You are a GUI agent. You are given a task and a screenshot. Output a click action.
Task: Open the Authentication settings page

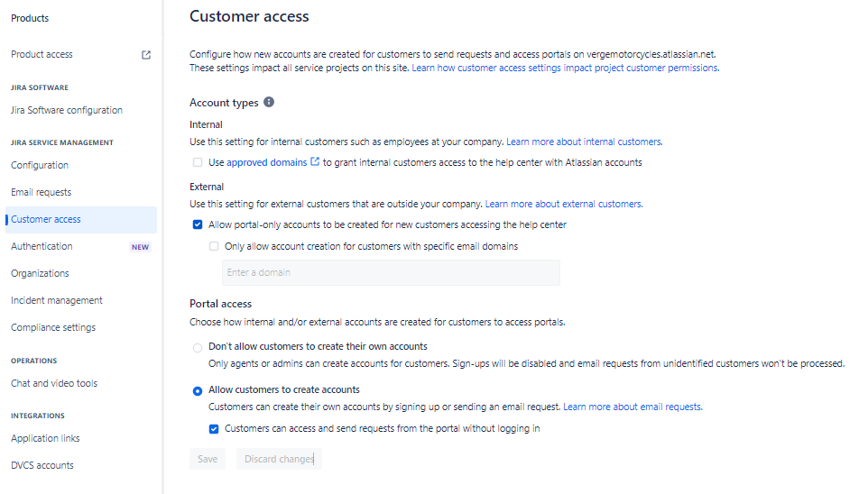pos(42,246)
